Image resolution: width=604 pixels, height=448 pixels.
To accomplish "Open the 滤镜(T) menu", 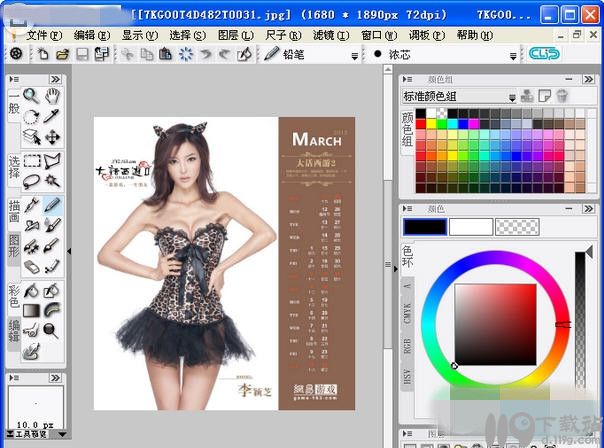I will 331,35.
